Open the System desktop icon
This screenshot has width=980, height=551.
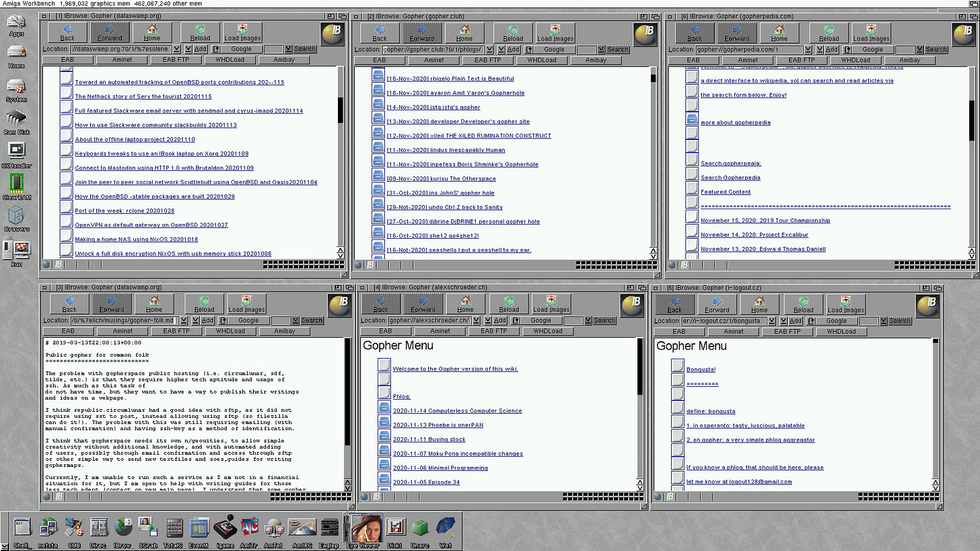pyautogui.click(x=16, y=90)
